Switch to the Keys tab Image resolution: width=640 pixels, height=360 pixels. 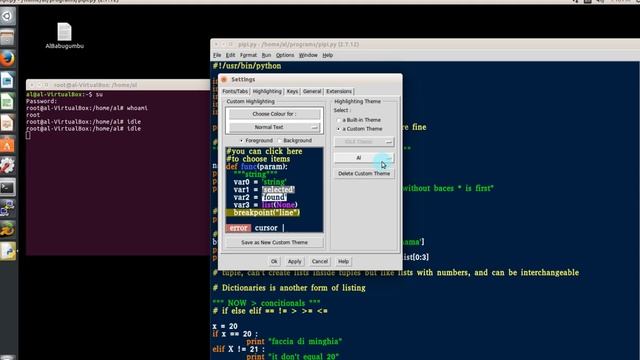tap(292, 91)
